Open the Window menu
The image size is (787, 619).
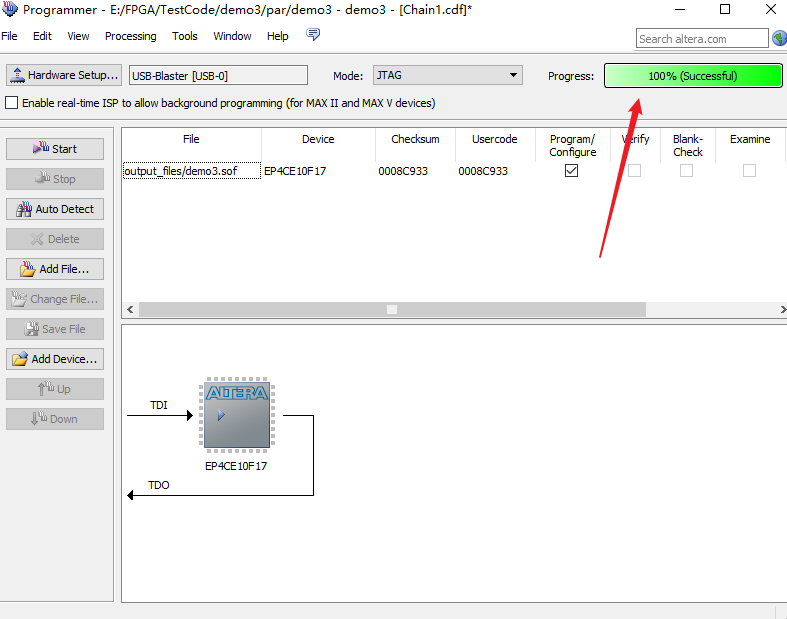pos(232,36)
